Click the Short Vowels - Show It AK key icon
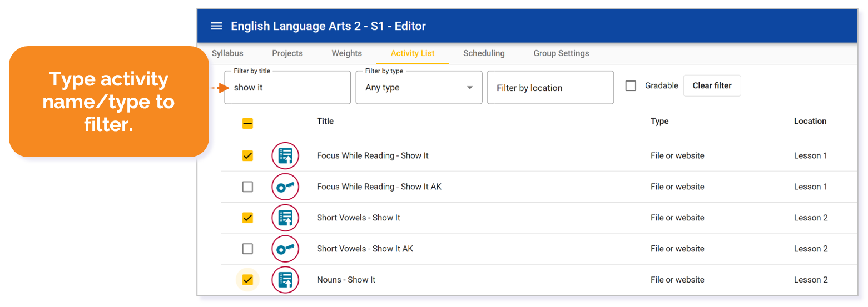868x307 pixels. click(x=285, y=249)
